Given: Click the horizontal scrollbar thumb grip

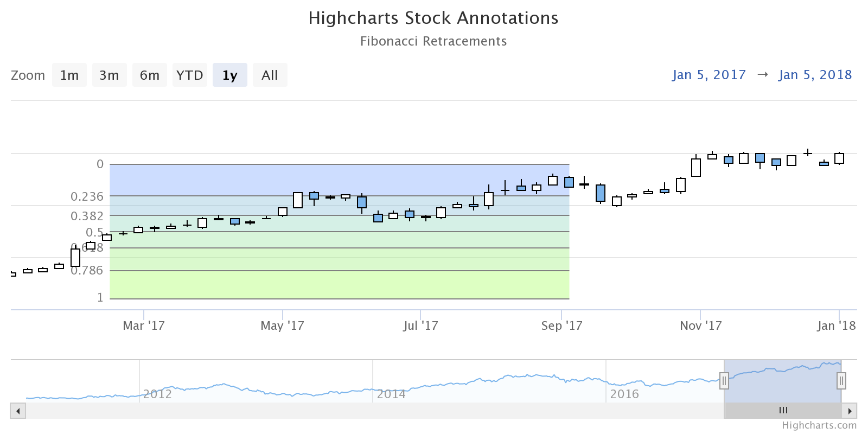Looking at the screenshot, I should 783,411.
